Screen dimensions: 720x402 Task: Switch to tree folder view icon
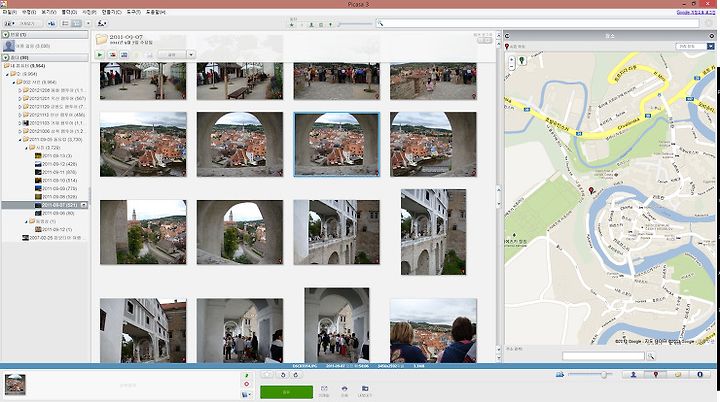(77, 23)
